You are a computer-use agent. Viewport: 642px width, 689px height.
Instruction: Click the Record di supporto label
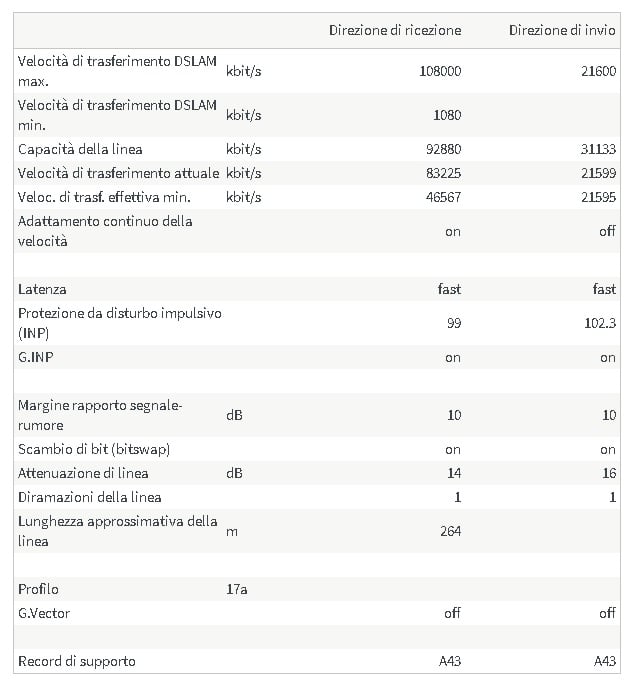[76, 662]
